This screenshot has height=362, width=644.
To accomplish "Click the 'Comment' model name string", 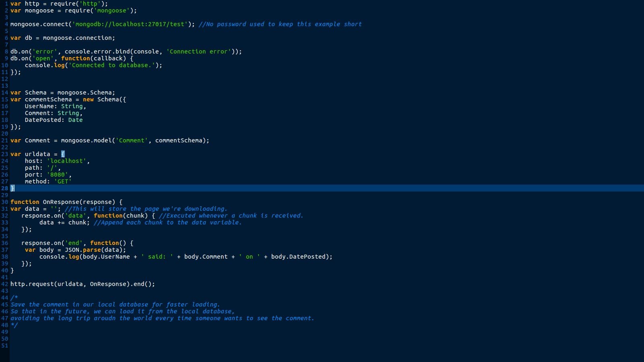I will (132, 140).
